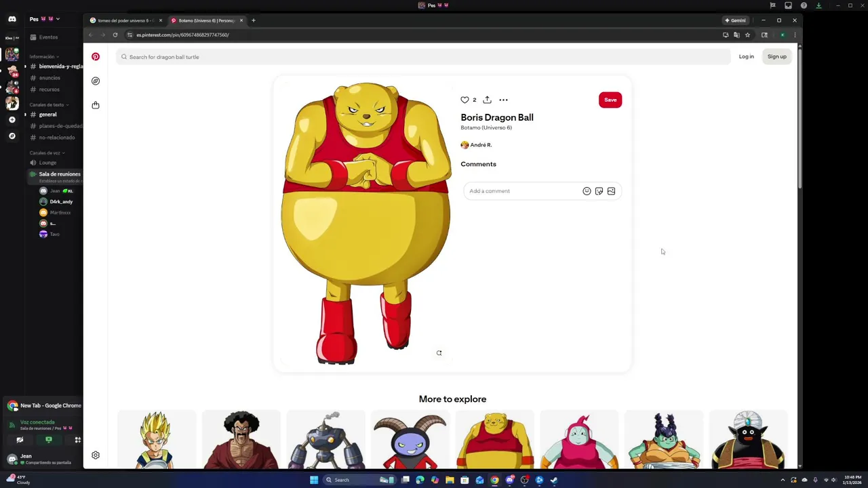Open the main Botamo pin image
The image size is (868, 488).
click(366, 224)
